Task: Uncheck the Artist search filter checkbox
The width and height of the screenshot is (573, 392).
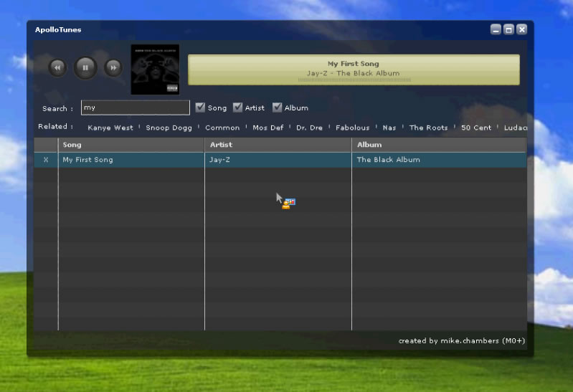Action: pos(237,107)
